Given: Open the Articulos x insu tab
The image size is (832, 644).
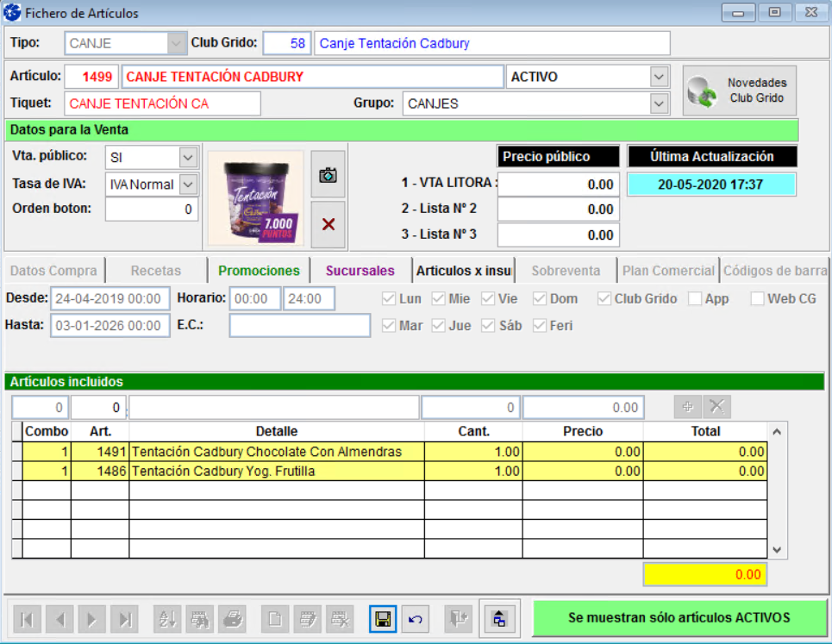Looking at the screenshot, I should tap(463, 271).
